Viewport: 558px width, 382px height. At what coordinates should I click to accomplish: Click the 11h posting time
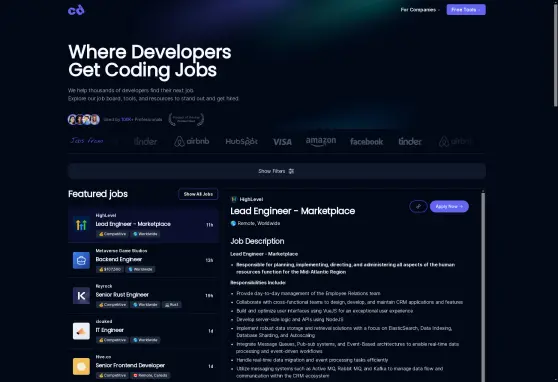click(210, 225)
